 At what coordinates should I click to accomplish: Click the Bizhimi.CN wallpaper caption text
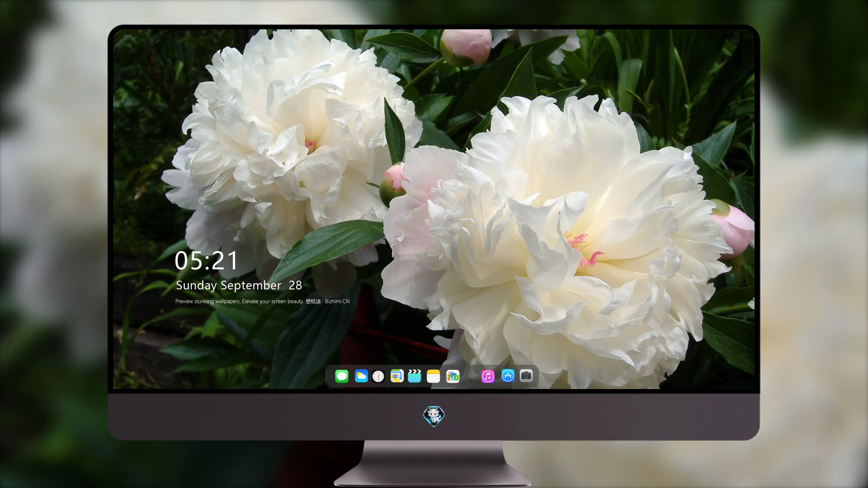[x=262, y=301]
